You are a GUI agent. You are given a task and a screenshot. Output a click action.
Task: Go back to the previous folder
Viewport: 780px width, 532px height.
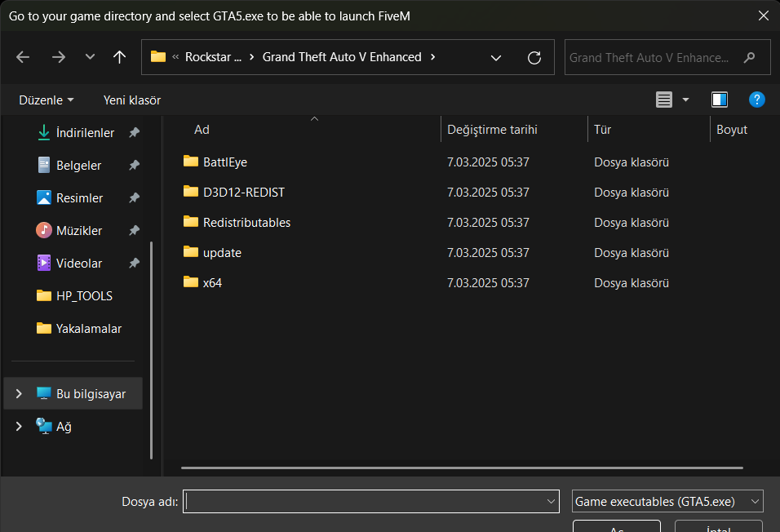pyautogui.click(x=23, y=57)
